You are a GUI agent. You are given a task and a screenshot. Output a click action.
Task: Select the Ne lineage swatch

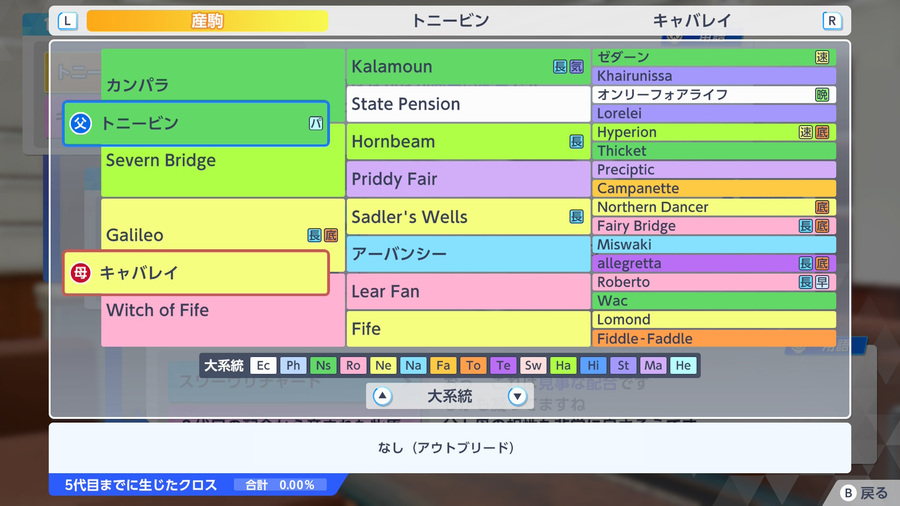[383, 365]
